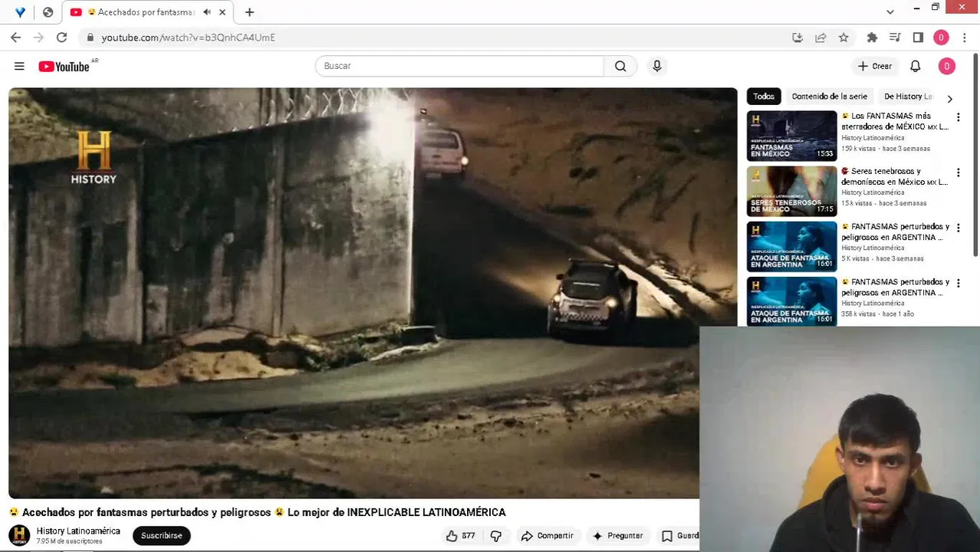980x552 pixels.
Task: Select the De History chip
Action: coord(908,97)
